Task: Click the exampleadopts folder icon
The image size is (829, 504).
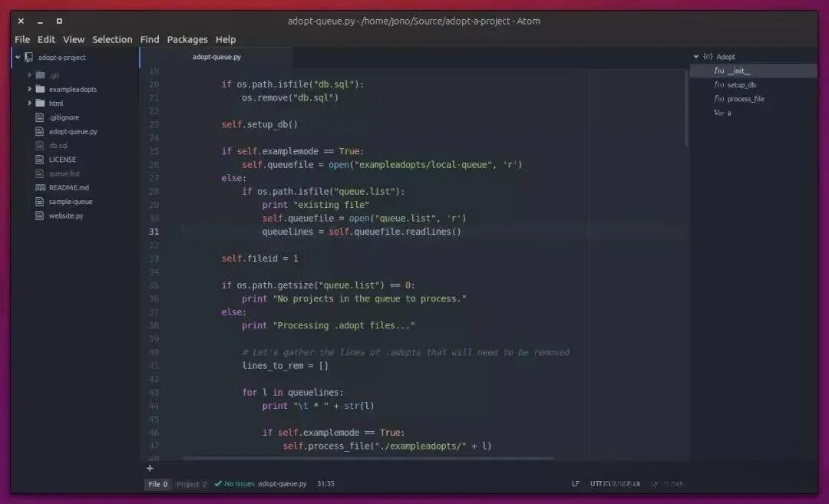Action: point(40,89)
